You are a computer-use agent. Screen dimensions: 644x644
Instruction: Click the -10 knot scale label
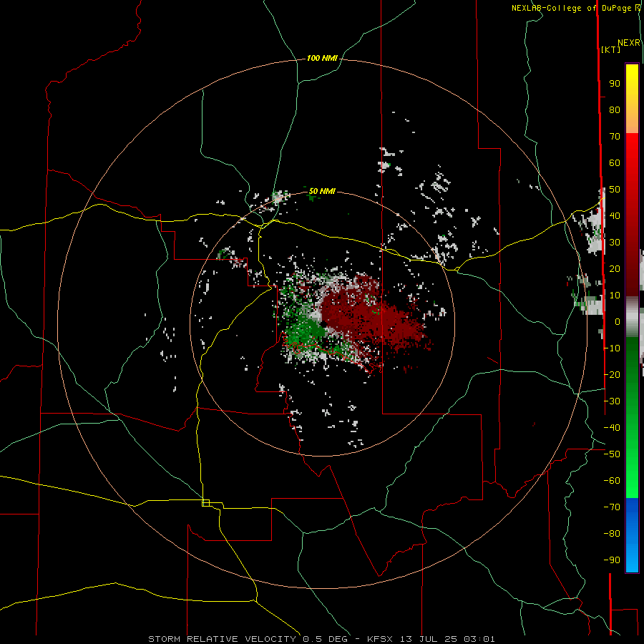coord(612,348)
